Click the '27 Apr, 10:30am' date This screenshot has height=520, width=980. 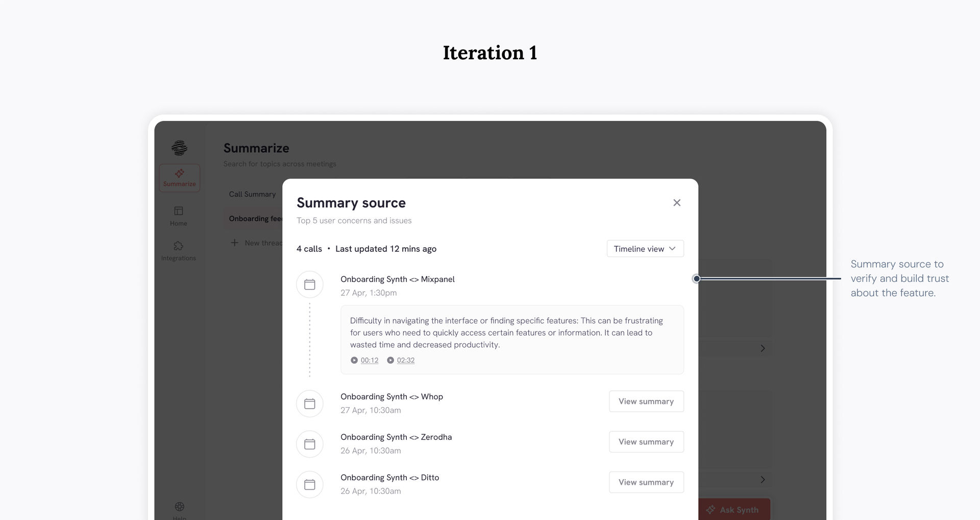[371, 410]
